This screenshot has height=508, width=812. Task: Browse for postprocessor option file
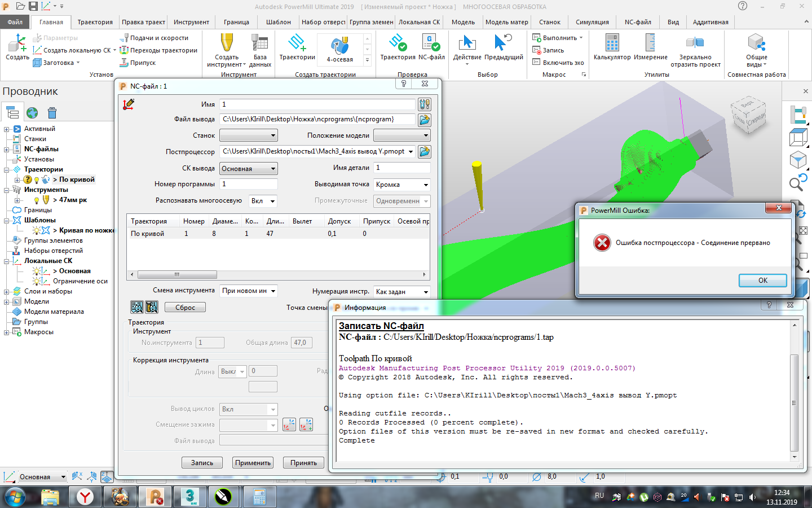pyautogui.click(x=425, y=151)
